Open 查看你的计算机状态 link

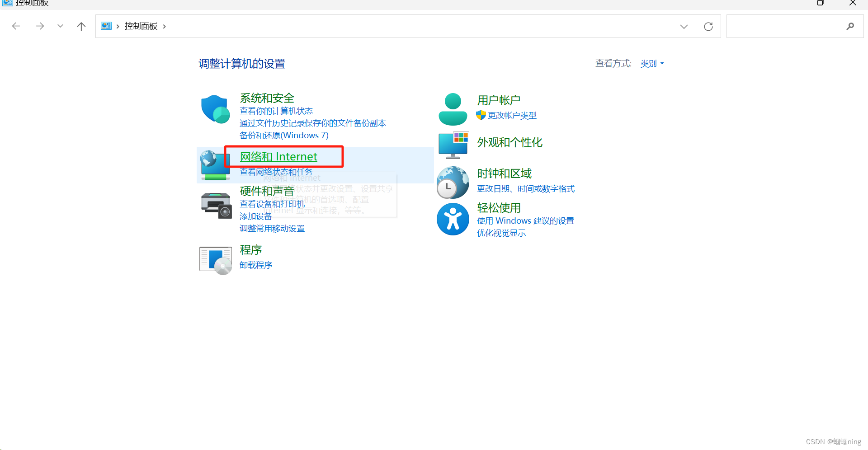pos(276,111)
